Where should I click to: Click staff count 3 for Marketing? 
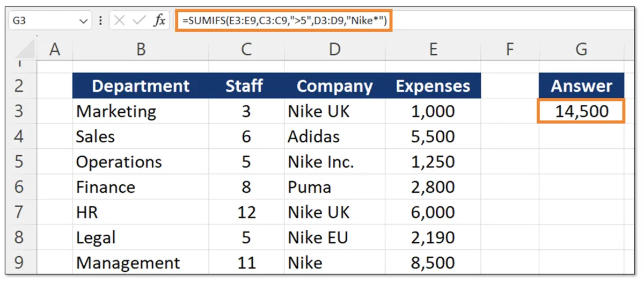coord(246,111)
